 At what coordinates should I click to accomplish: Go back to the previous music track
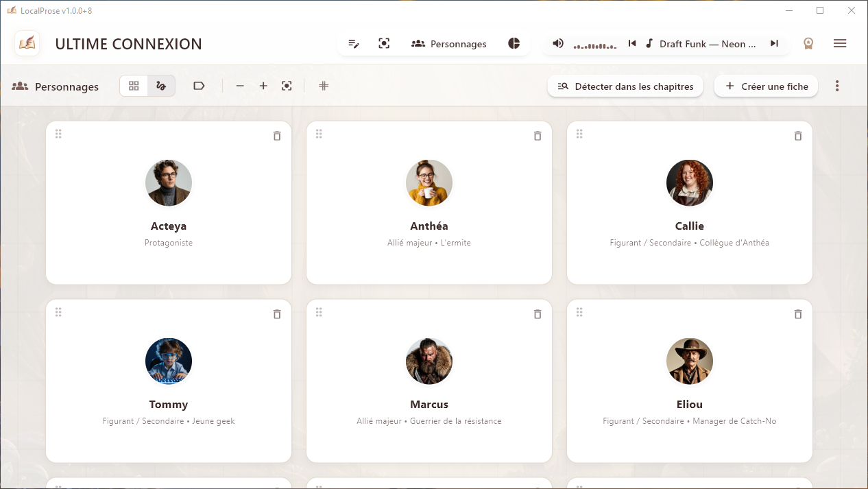click(x=632, y=44)
